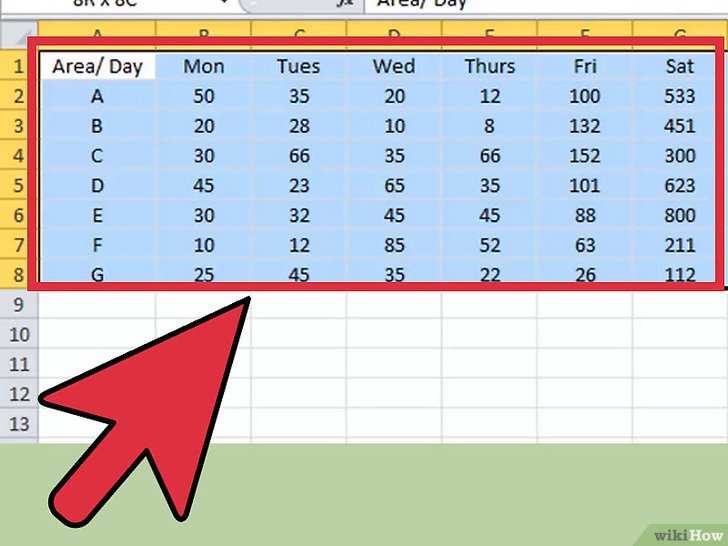Click the cell labeled G in column A
The width and height of the screenshot is (728, 546).
(97, 274)
